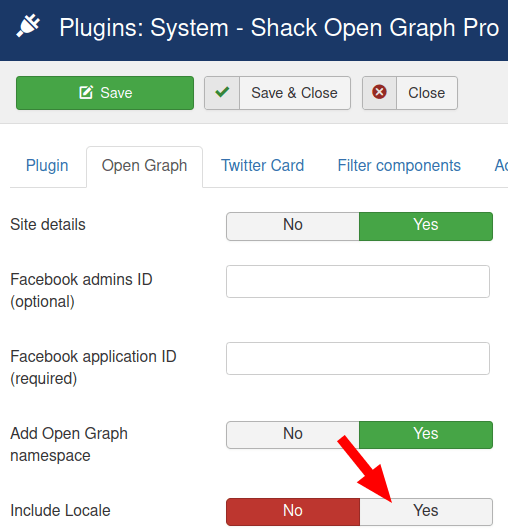This screenshot has height=530, width=508.
Task: Open the Twitter Card tab
Action: pyautogui.click(x=263, y=166)
